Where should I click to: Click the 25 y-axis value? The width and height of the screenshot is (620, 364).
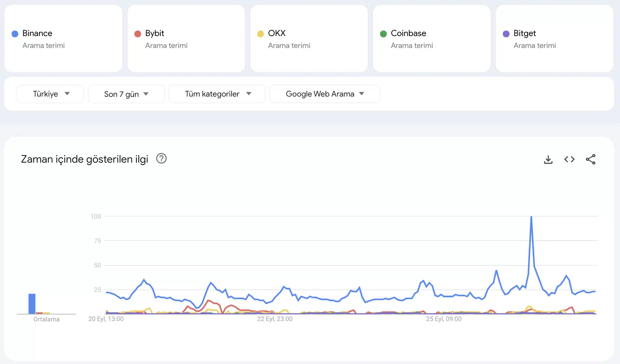tap(97, 290)
